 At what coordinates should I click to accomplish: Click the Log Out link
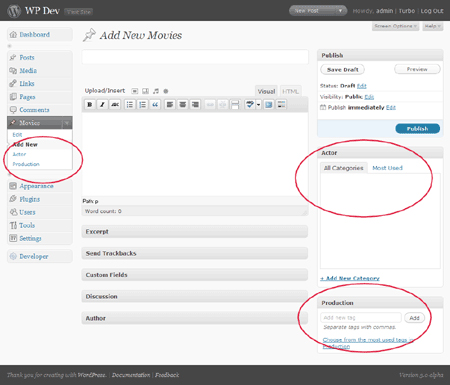[x=432, y=11]
